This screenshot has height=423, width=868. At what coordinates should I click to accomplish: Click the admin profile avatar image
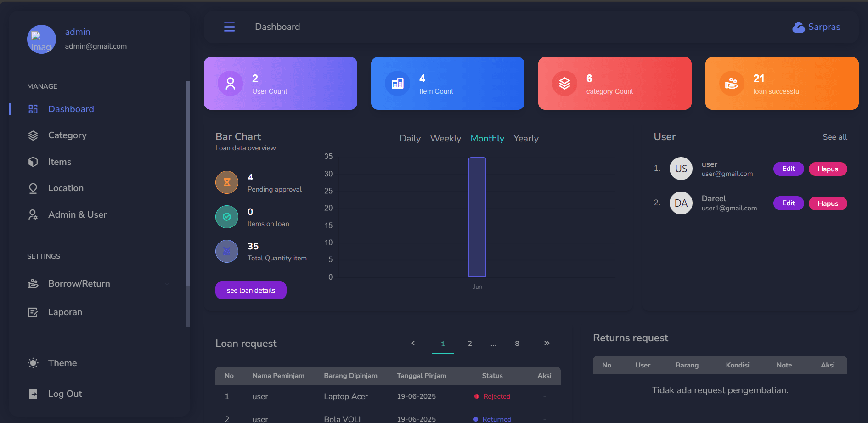[41, 39]
